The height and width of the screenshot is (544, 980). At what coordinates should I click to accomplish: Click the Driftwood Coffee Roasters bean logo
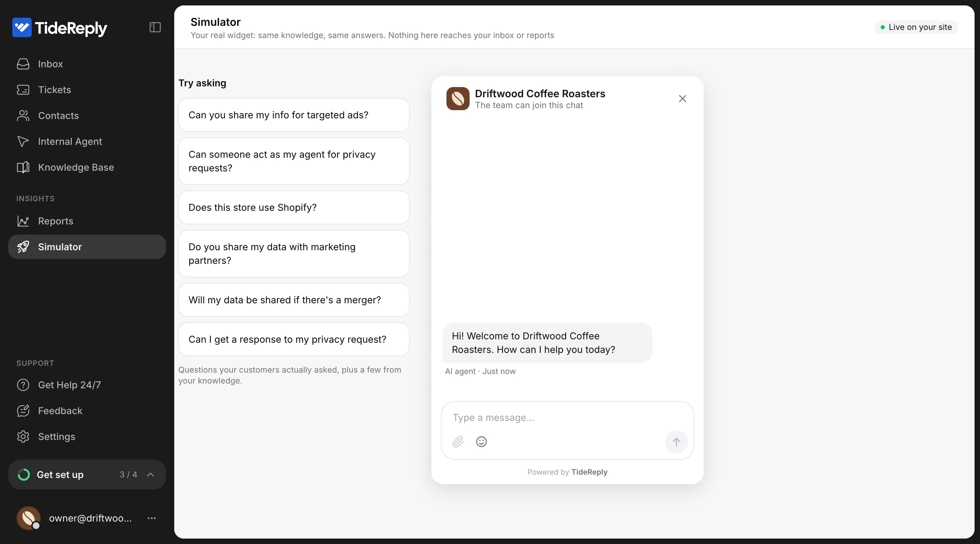pyautogui.click(x=458, y=99)
